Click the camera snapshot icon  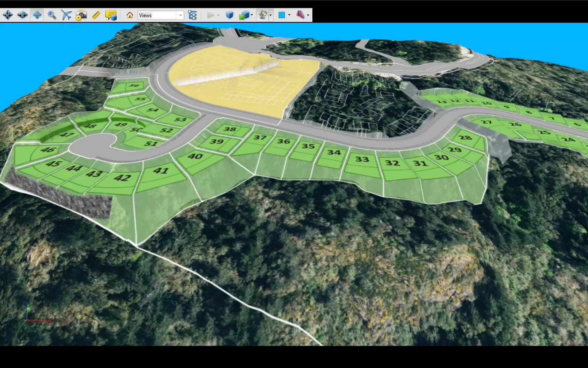point(81,15)
